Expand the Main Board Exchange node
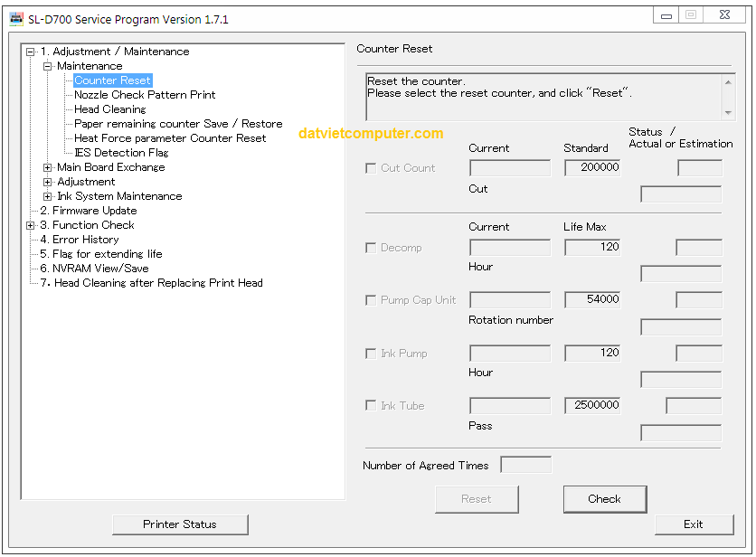756x557 pixels. tap(48, 167)
